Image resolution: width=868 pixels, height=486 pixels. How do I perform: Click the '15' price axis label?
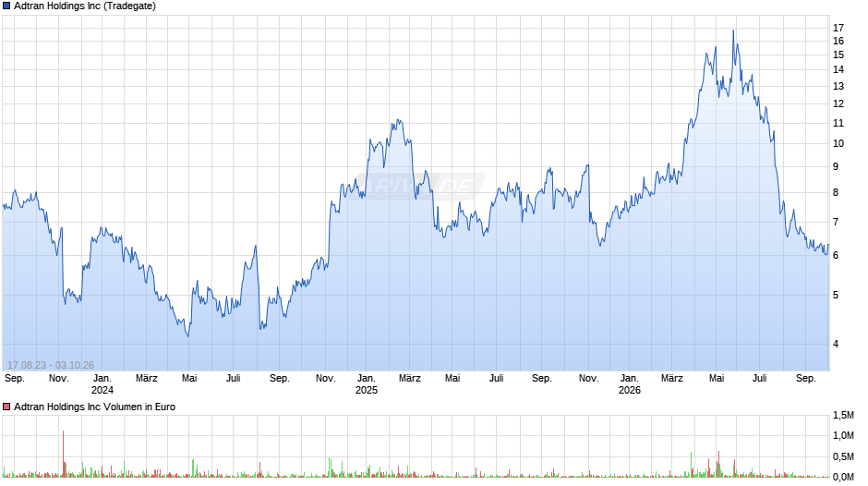pos(838,55)
